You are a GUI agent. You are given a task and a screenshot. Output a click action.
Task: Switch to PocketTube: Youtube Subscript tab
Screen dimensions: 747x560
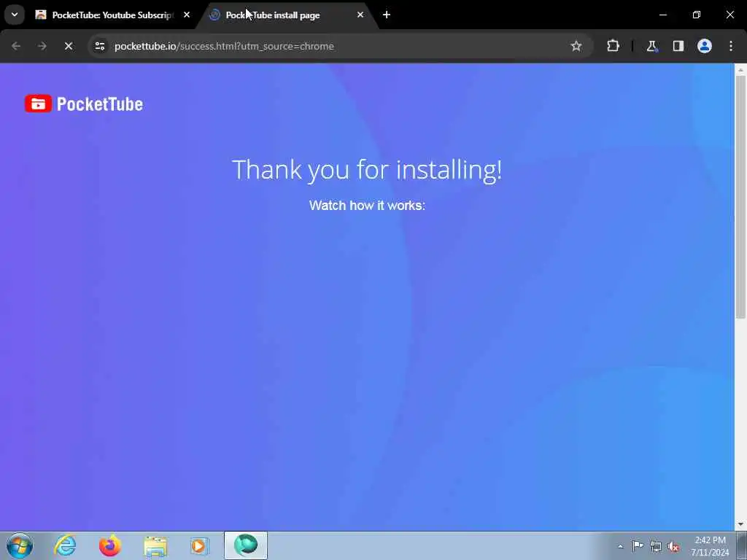point(113,15)
